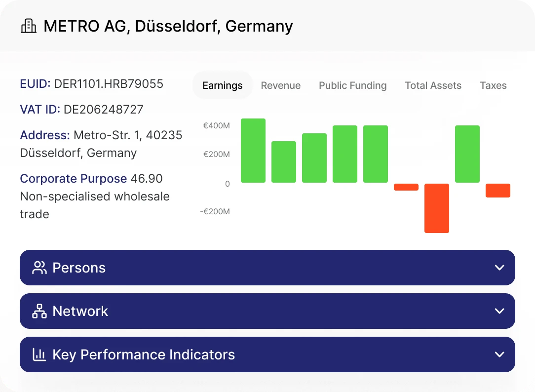
Task: Show the Total Assets tab
Action: [x=433, y=85]
